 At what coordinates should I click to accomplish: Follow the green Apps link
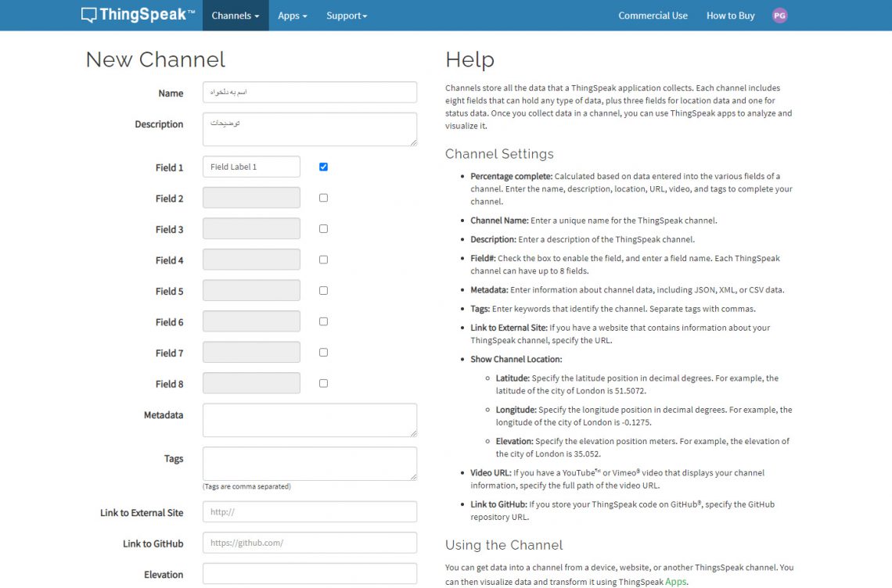(676, 582)
